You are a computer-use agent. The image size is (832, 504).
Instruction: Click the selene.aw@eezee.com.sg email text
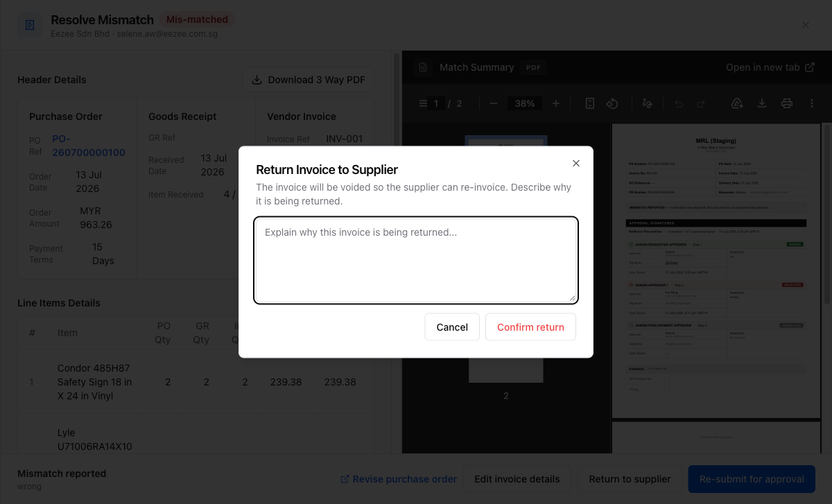click(167, 33)
